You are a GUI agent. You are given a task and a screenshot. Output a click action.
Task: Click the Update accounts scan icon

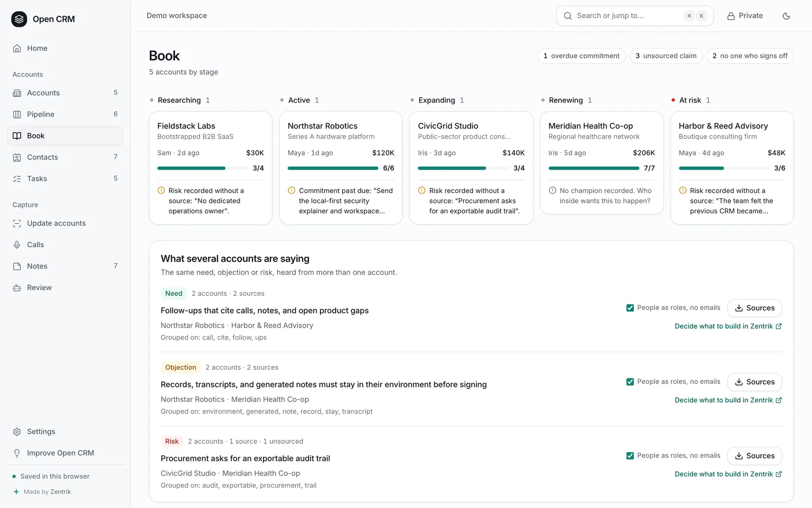[17, 224]
